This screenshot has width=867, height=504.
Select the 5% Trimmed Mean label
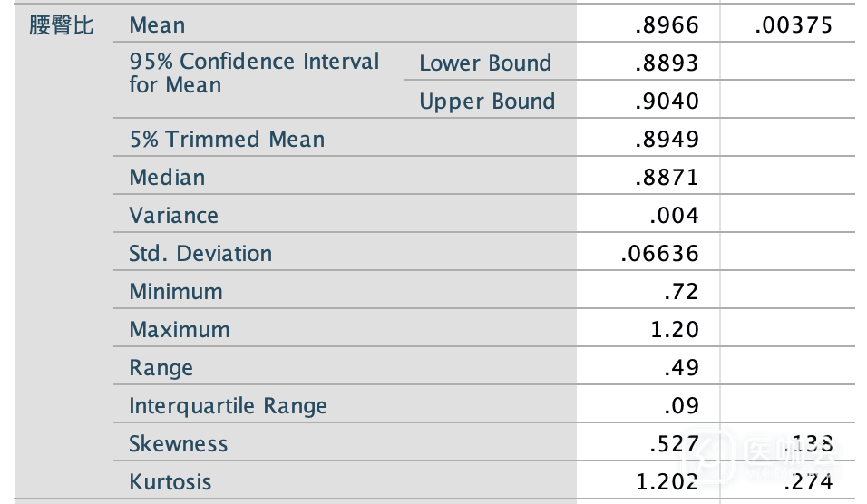tap(227, 140)
